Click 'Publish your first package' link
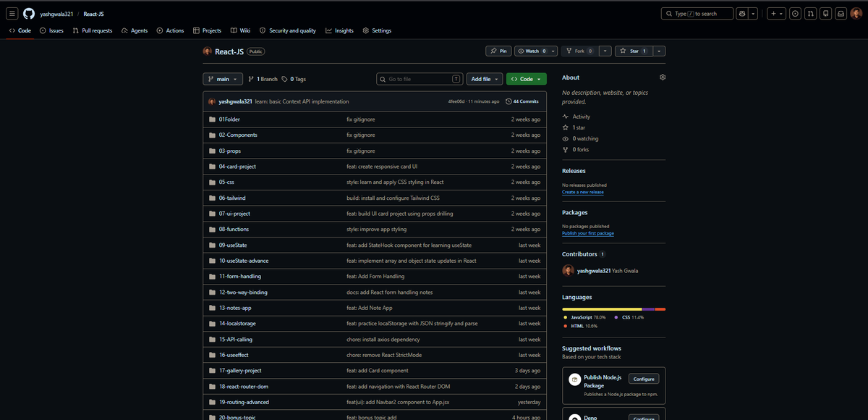The width and height of the screenshot is (868, 420). pos(588,233)
